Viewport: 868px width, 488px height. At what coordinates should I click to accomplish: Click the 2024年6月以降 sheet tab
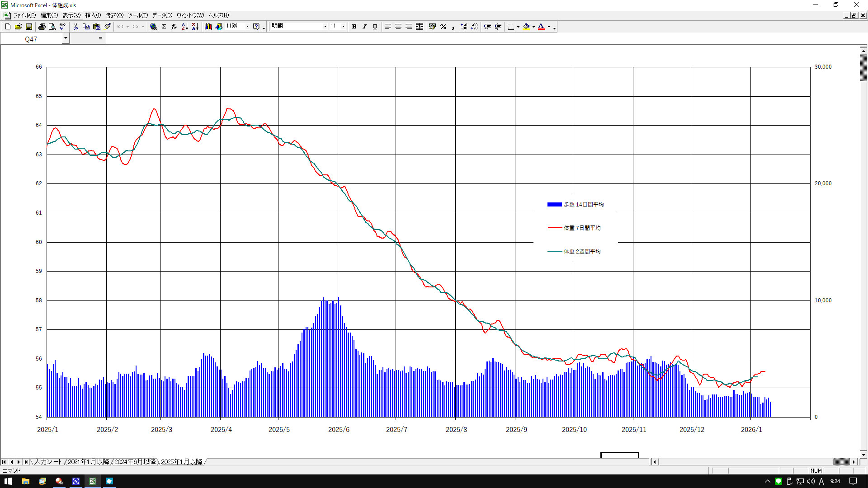(x=135, y=462)
